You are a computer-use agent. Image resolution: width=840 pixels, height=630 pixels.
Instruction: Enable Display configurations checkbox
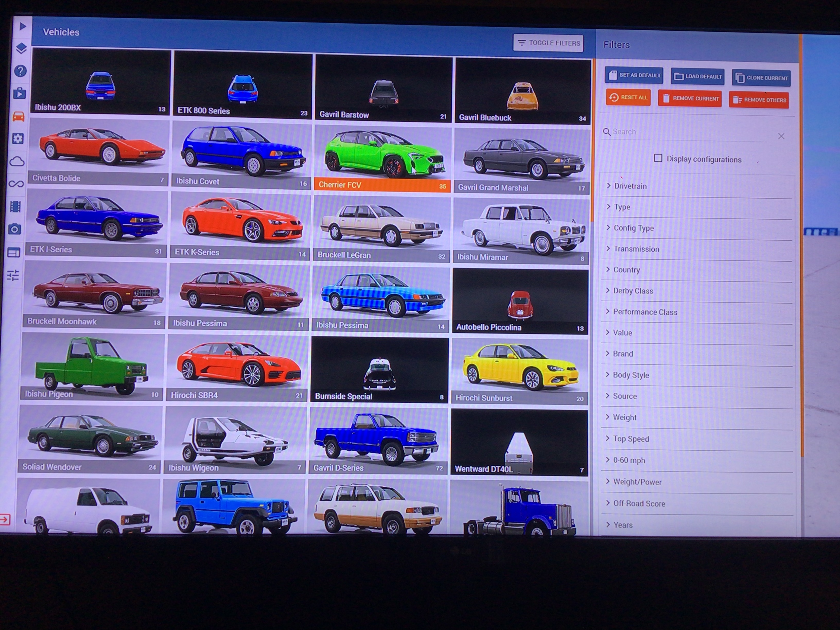pos(658,158)
